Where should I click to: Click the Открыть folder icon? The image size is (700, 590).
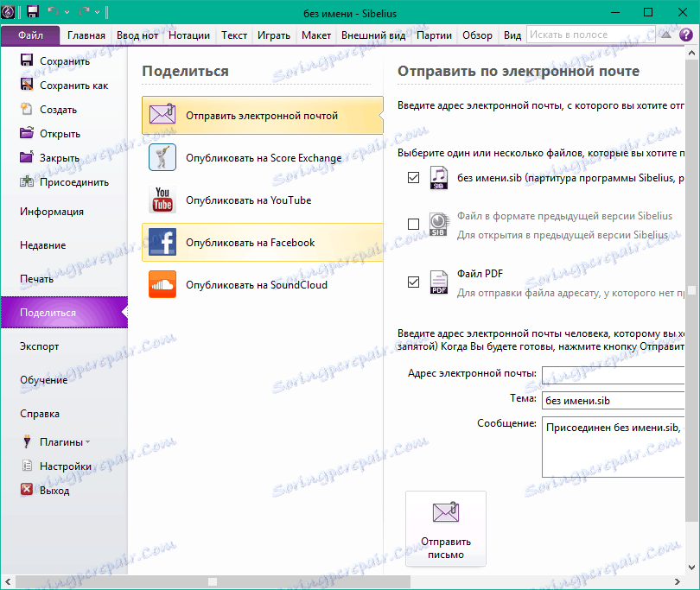pos(27,132)
